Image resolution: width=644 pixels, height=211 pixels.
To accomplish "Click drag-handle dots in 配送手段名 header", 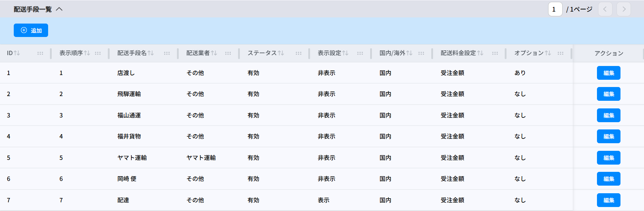I will [x=167, y=53].
